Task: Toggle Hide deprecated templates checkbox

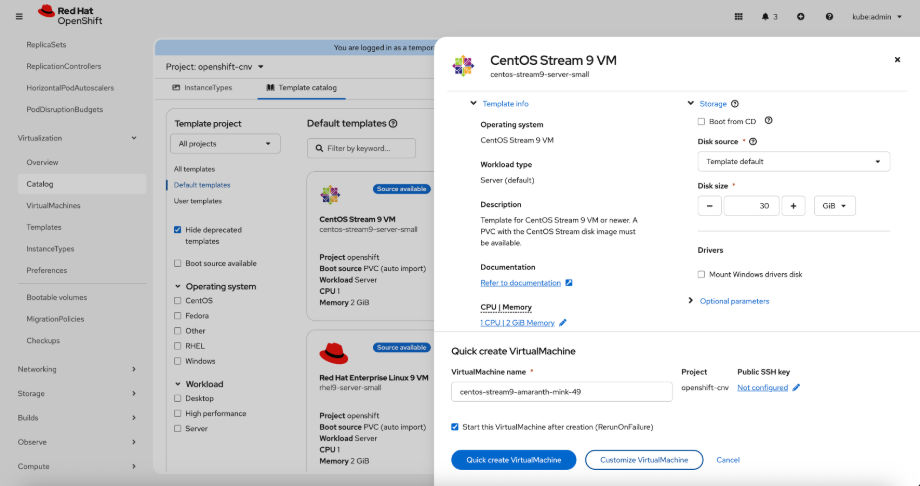Action: point(177,230)
